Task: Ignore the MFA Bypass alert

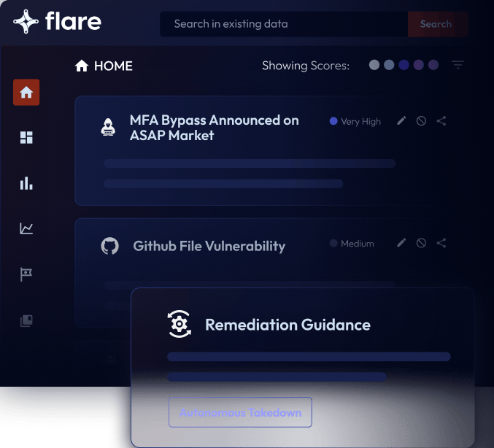Action: click(421, 121)
